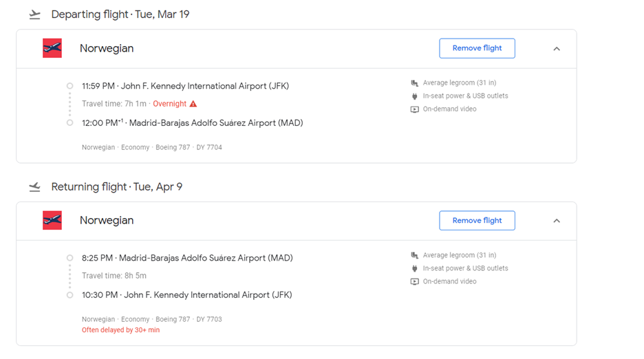Click Norwegian airline logo on departing flight

pyautogui.click(x=52, y=48)
